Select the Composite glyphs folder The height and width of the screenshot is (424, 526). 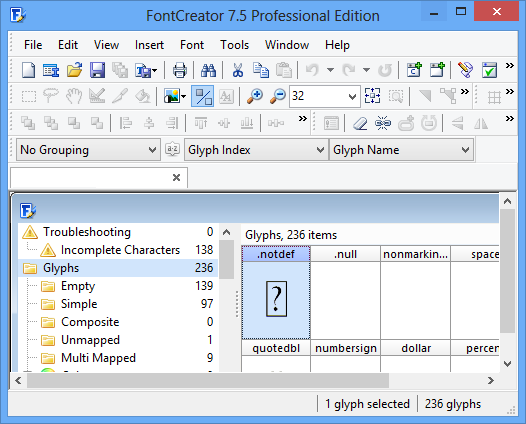click(118, 322)
